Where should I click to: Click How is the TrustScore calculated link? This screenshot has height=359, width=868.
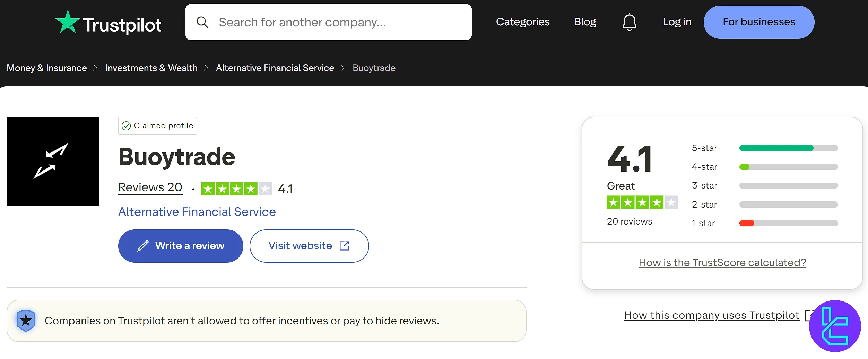(x=722, y=262)
